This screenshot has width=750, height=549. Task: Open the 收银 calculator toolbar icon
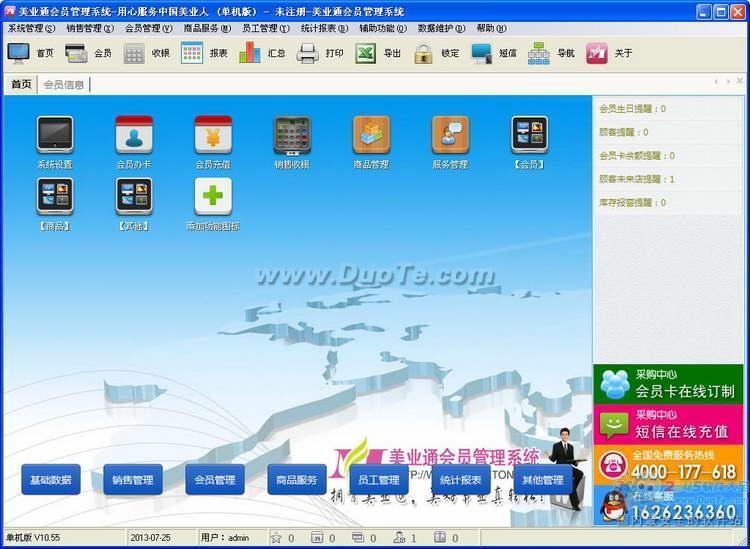134,53
